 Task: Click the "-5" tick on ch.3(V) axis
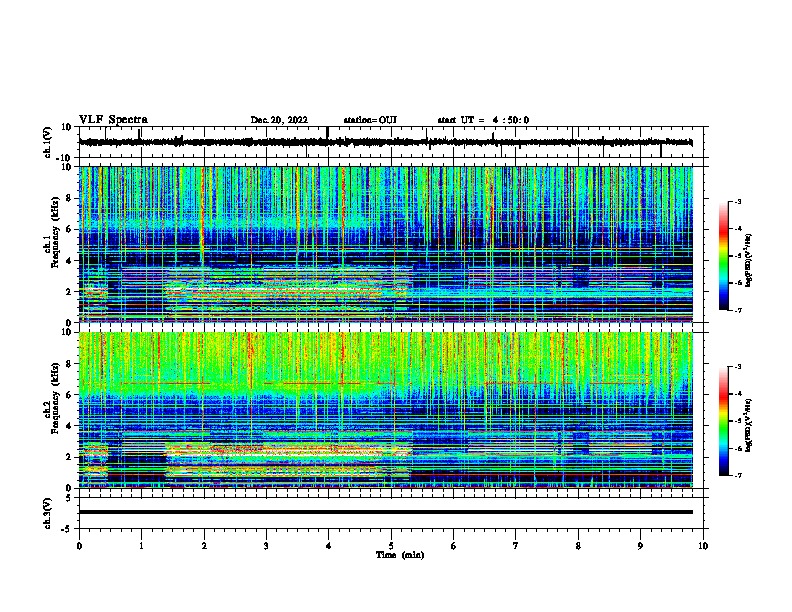67,529
